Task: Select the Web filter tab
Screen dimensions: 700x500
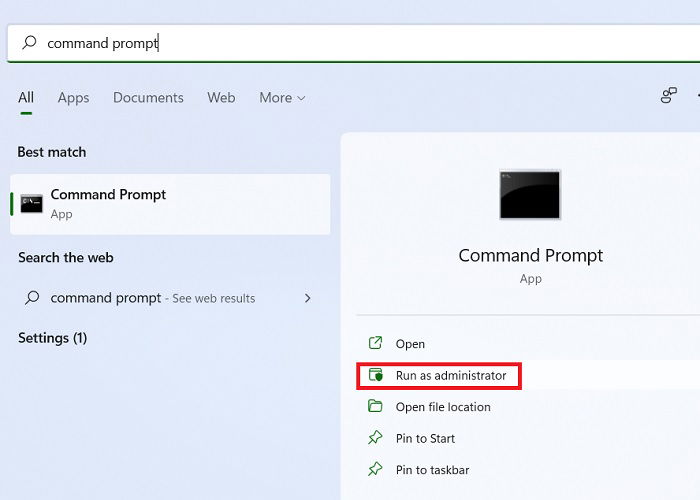Action: click(x=221, y=98)
